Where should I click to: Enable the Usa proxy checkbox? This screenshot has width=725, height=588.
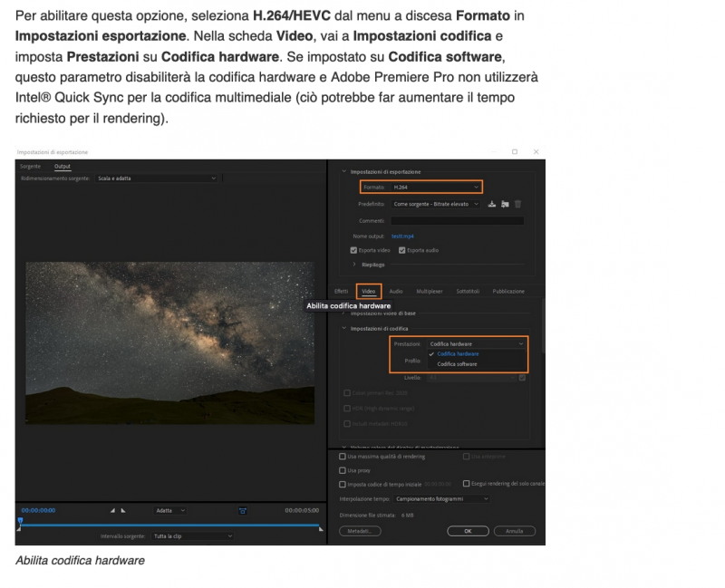pos(342,470)
